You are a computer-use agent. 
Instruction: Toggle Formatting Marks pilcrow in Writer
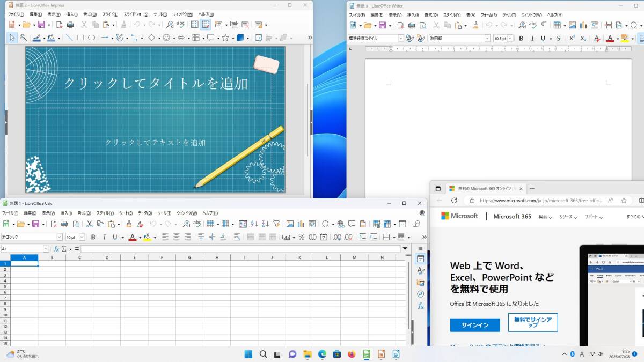543,25
